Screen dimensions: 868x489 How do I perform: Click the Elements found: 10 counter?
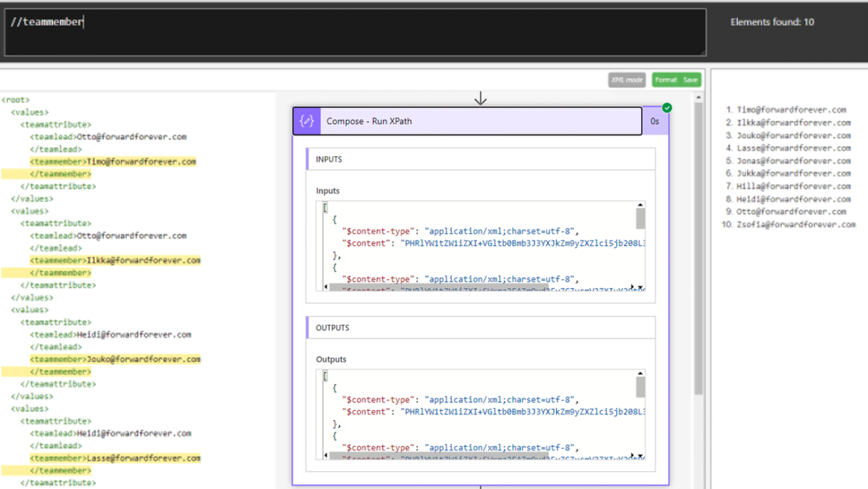(773, 21)
